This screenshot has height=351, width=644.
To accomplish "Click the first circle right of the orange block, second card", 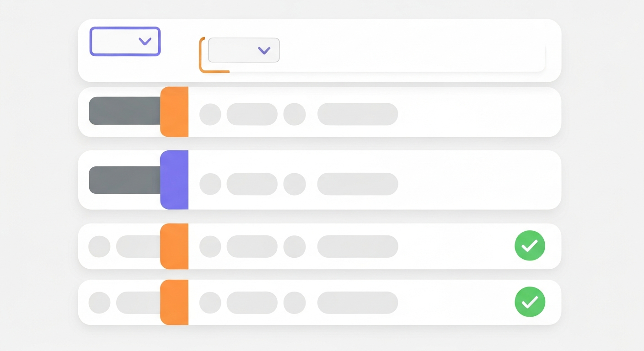I will [x=210, y=114].
